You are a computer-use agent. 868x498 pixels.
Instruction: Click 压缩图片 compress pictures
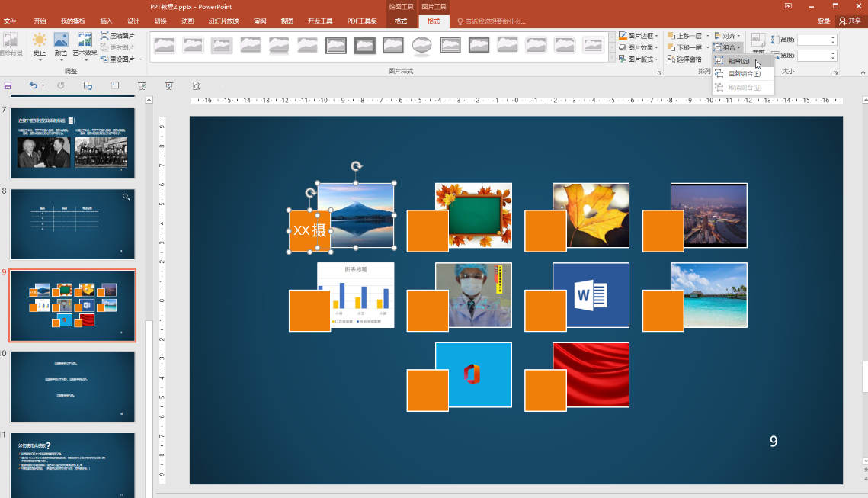tap(117, 36)
